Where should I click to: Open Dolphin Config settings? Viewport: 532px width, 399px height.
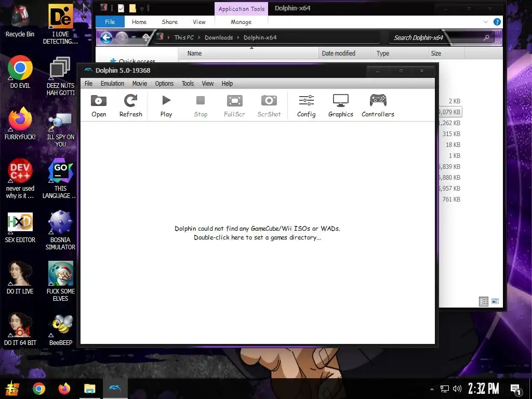[307, 106]
